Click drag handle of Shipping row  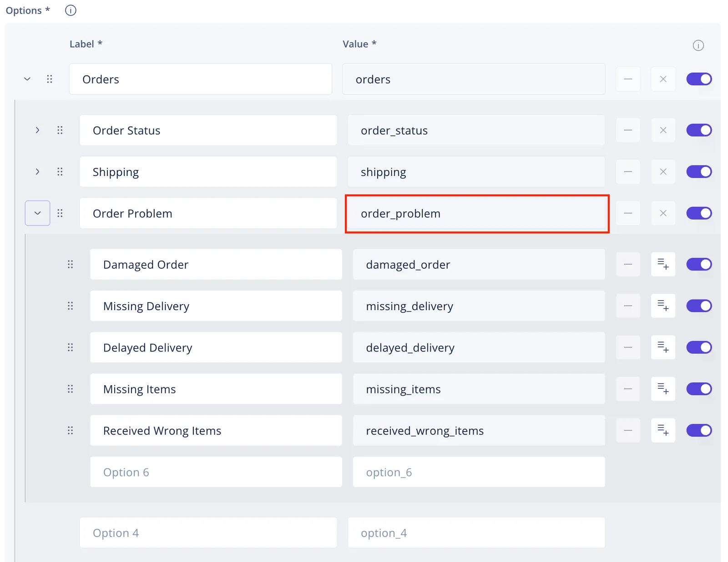[60, 171]
